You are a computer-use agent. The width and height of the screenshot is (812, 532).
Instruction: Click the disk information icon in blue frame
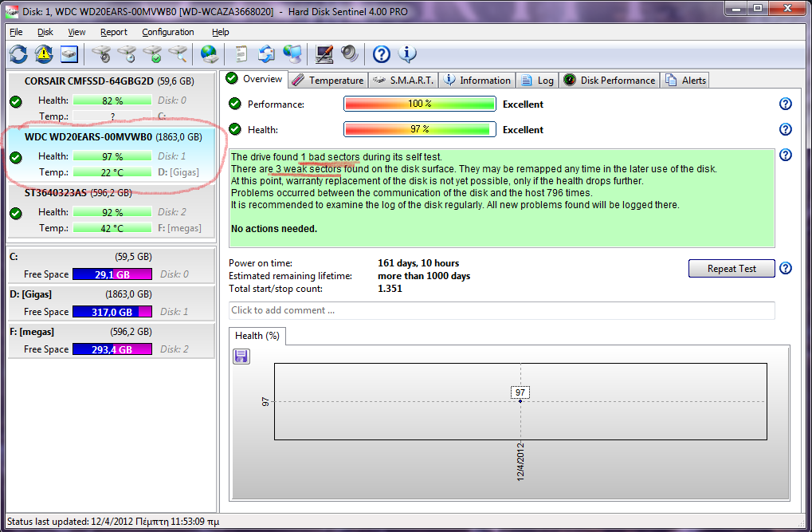(69, 54)
